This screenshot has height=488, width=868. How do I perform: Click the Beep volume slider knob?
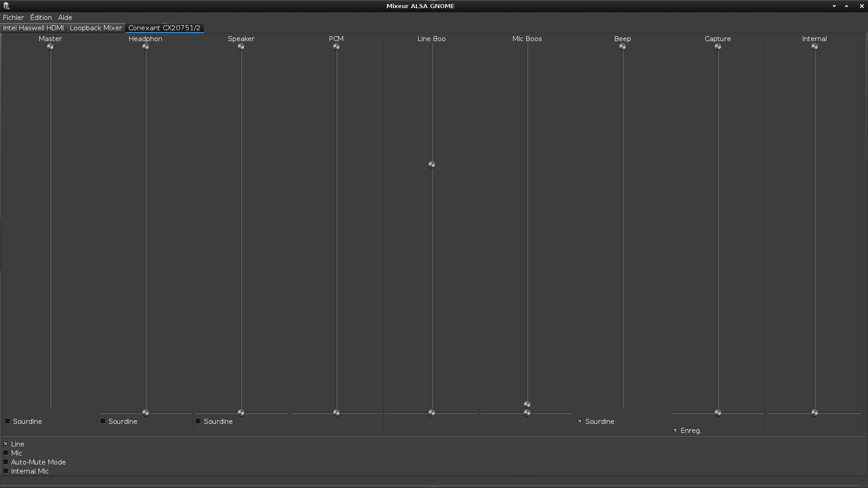[623, 47]
